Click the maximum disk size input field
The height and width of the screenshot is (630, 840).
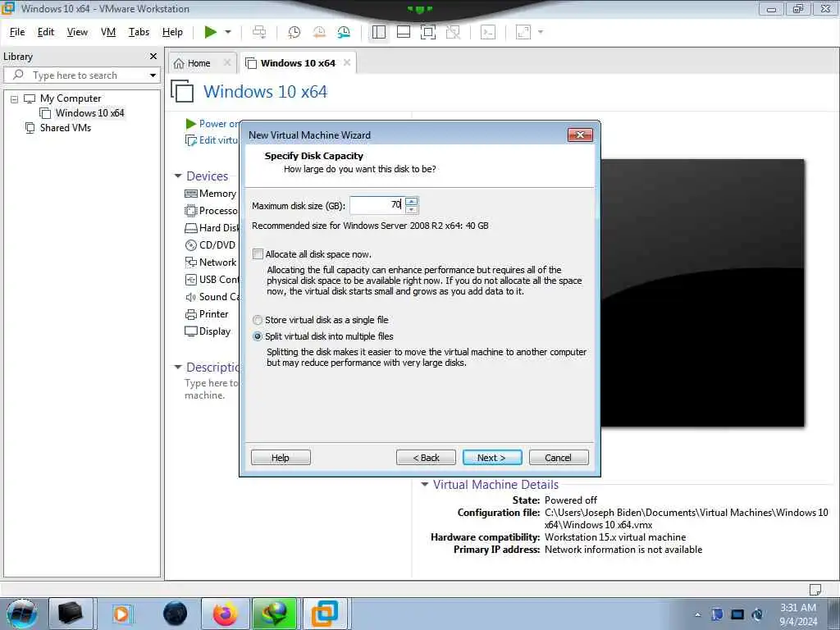pyautogui.click(x=377, y=204)
